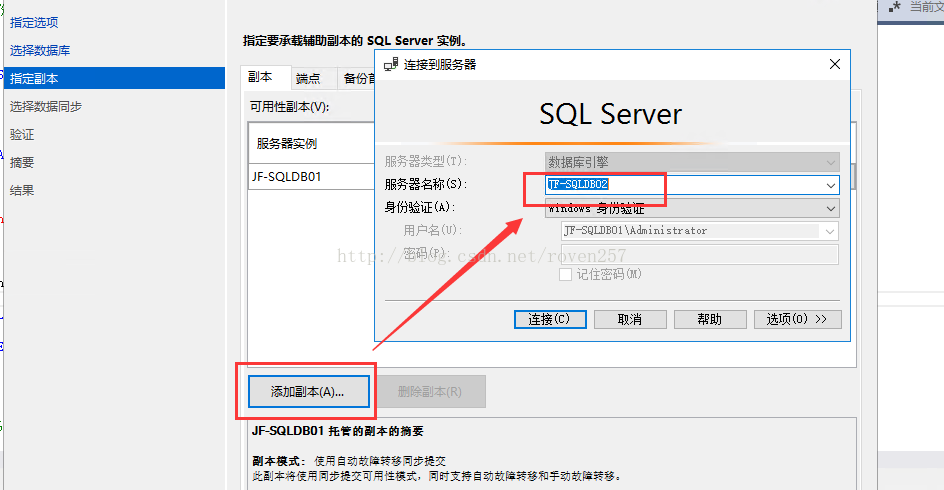Image resolution: width=944 pixels, height=490 pixels.
Task: Click the Availability Replicas (可用性副本) label
Action: (x=290, y=107)
